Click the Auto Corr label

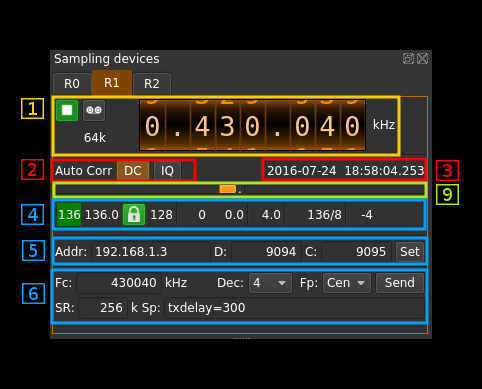point(83,171)
